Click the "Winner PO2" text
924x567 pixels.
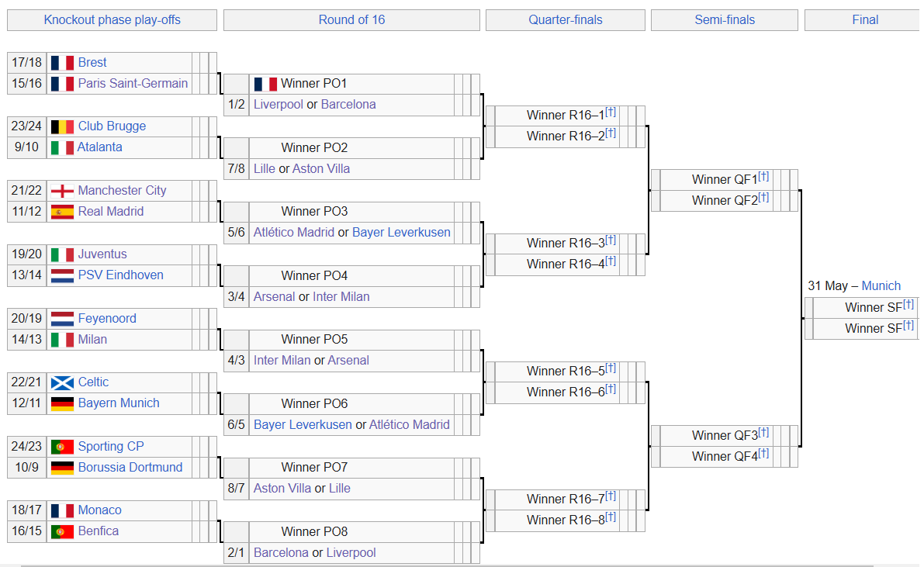(x=314, y=147)
